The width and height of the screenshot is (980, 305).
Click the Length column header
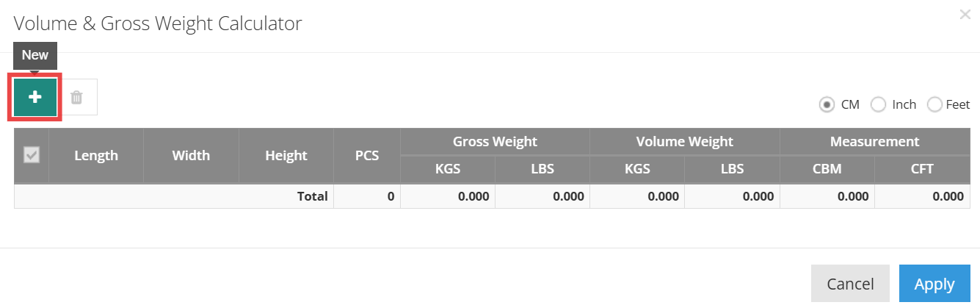pos(96,155)
